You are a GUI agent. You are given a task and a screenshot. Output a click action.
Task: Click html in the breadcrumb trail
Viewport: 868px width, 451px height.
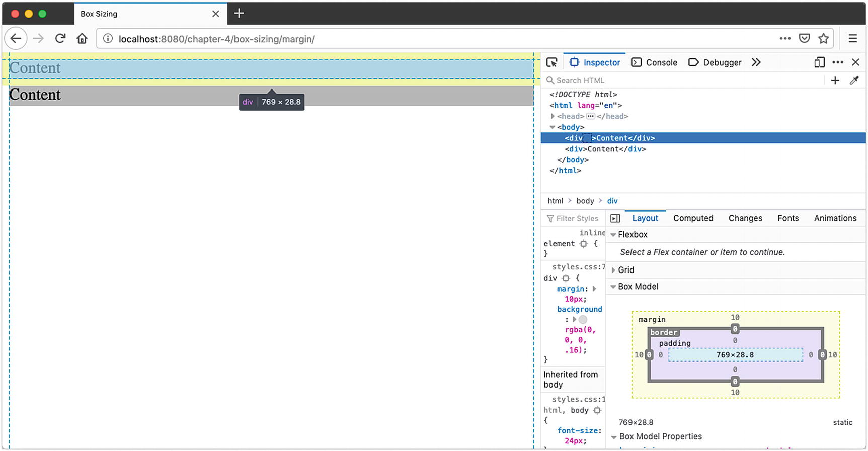click(x=556, y=201)
